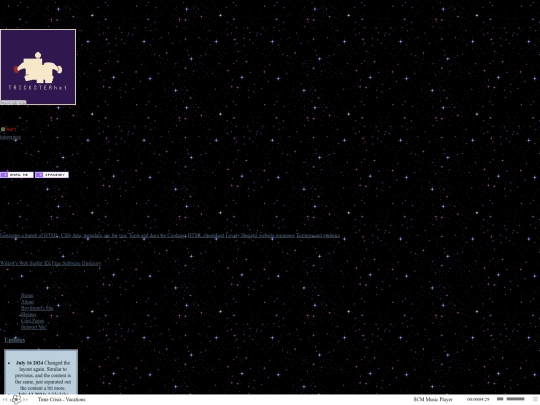Click the underlined link below the status text
Viewport: 540px width, 405px height.
(10, 137)
